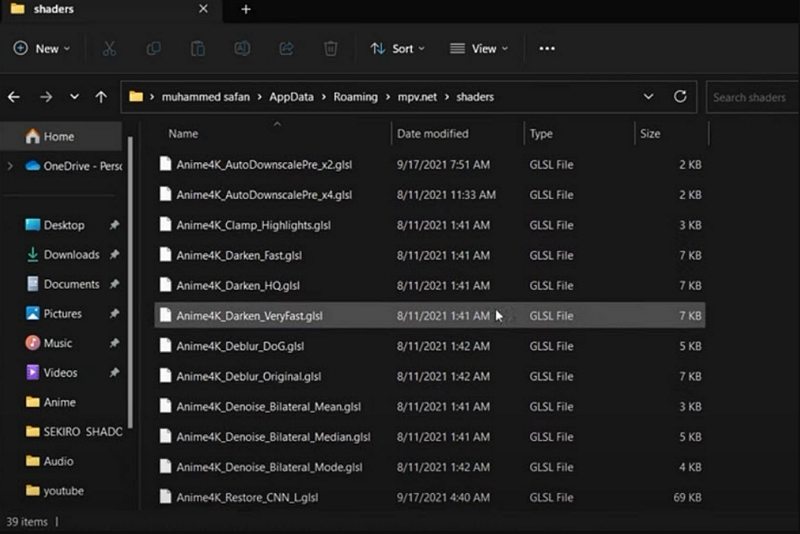Click the Rename icon in toolbar

242,48
